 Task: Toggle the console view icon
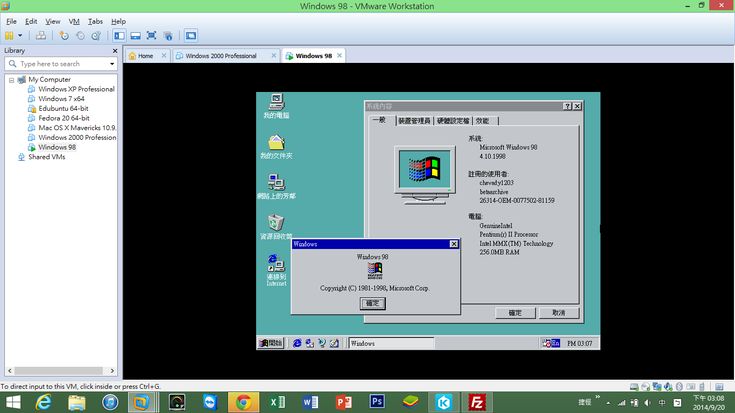click(x=190, y=36)
